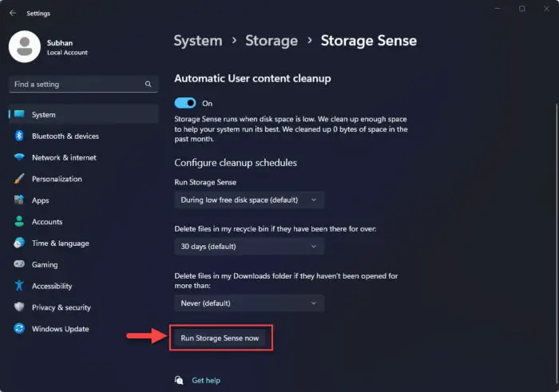This screenshot has height=392, width=559.
Task: Click the back arrow icon
Action: [x=13, y=14]
